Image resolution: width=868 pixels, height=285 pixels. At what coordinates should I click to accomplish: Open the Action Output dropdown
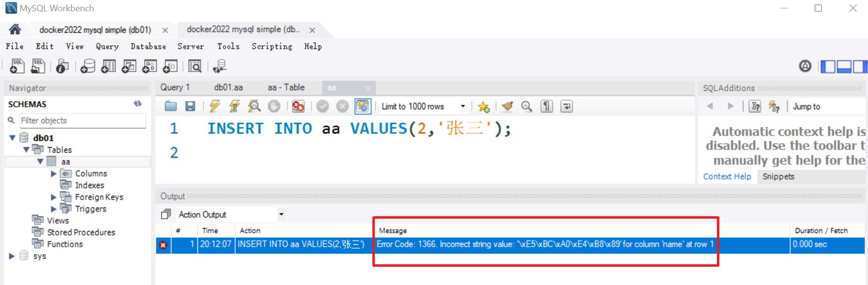pyautogui.click(x=281, y=214)
